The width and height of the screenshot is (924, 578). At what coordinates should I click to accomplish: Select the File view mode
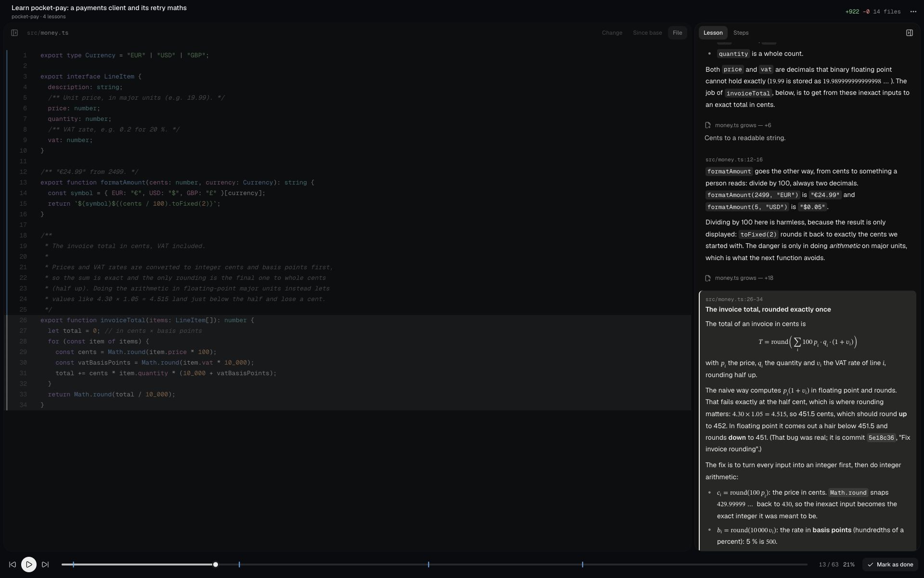(x=677, y=33)
